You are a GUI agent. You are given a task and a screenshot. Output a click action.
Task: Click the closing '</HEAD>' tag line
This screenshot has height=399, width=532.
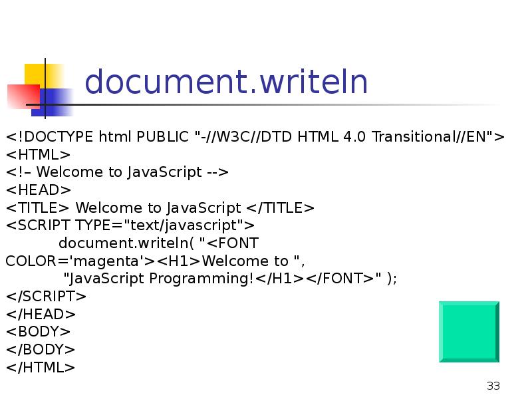click(41, 314)
